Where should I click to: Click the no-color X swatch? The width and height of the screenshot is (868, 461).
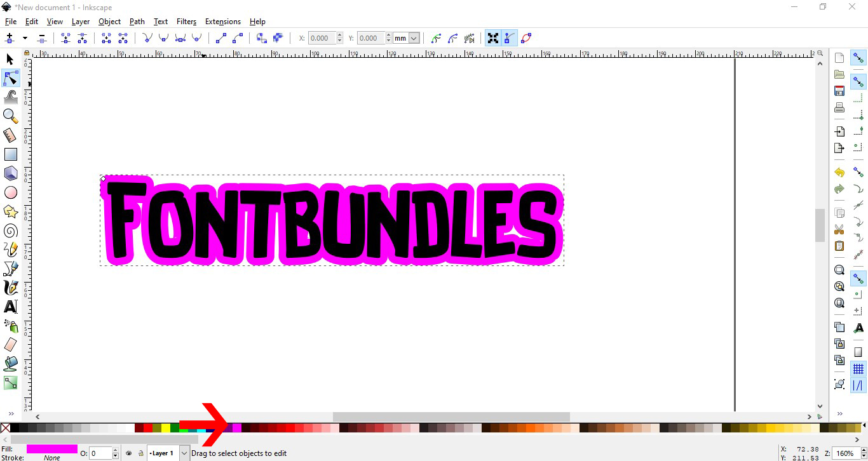(x=5, y=428)
